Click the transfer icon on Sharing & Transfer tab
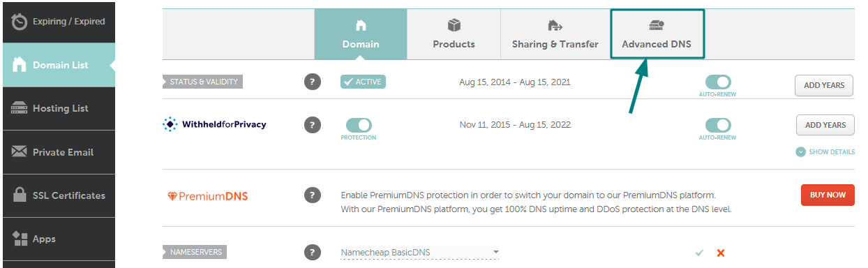This screenshot has height=268, width=868. [555, 26]
